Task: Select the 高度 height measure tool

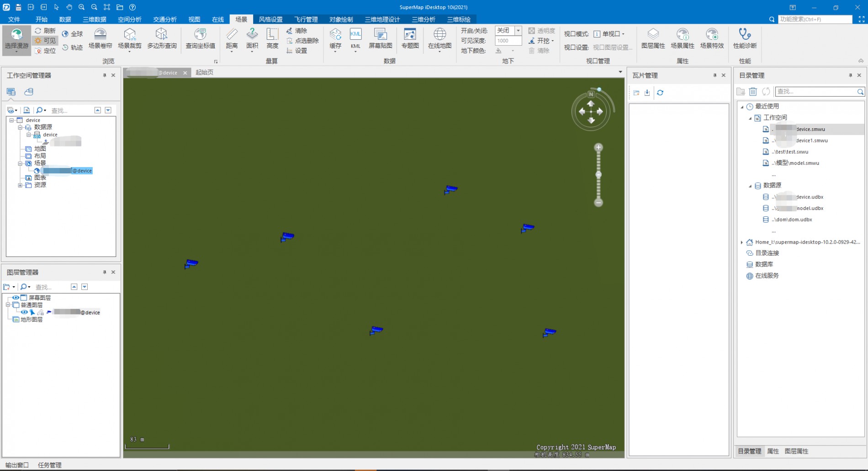Action: click(272, 38)
